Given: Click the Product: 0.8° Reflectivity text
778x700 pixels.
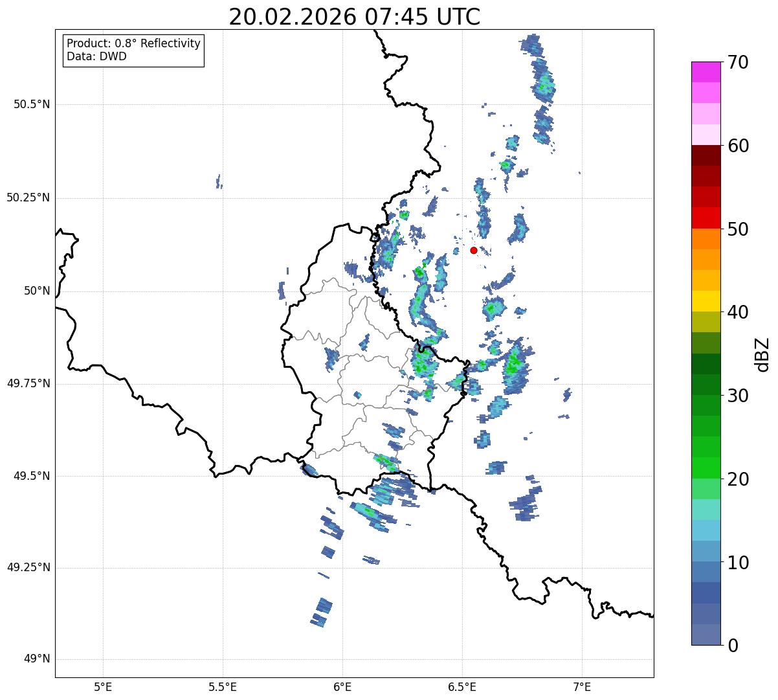Looking at the screenshot, I should click(134, 43).
